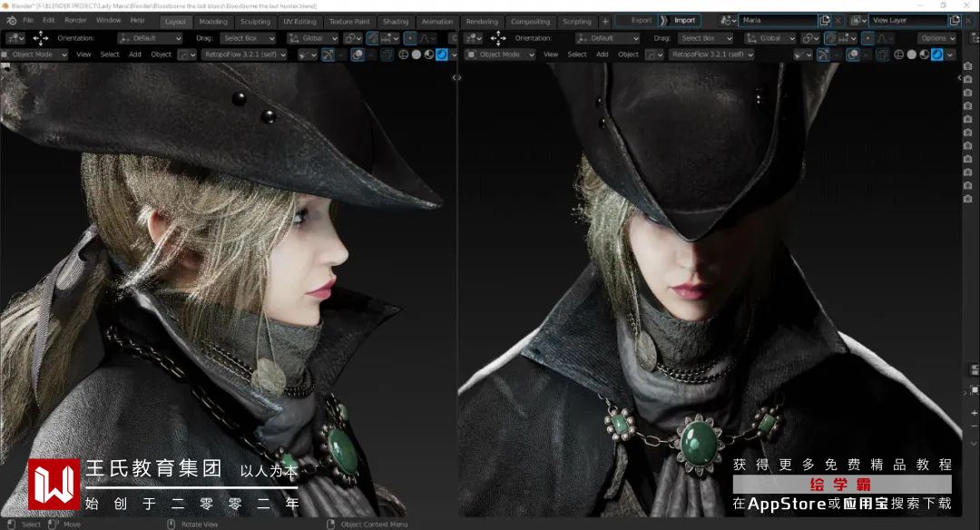Image resolution: width=980 pixels, height=530 pixels.
Task: Click the Export button
Action: [x=638, y=21]
